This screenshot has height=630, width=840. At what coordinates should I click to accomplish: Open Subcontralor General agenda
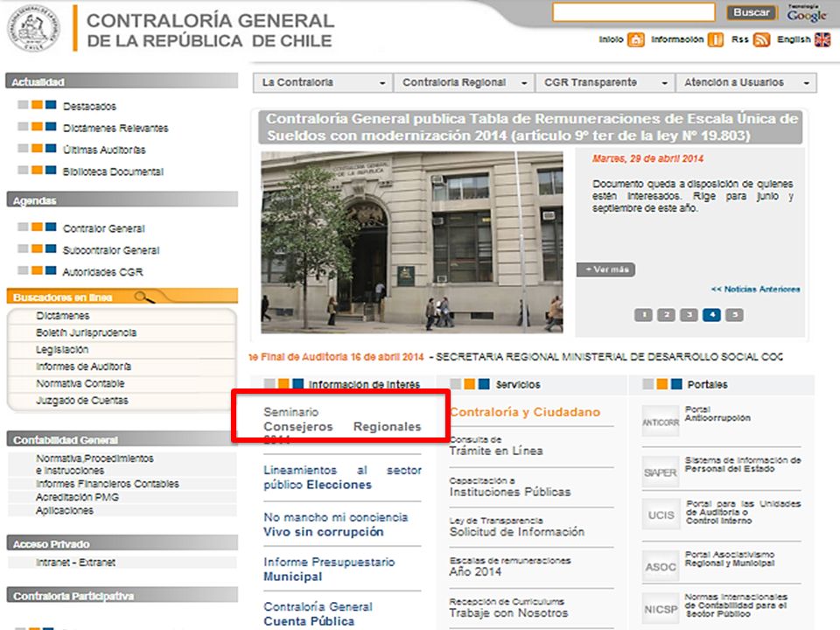point(111,250)
